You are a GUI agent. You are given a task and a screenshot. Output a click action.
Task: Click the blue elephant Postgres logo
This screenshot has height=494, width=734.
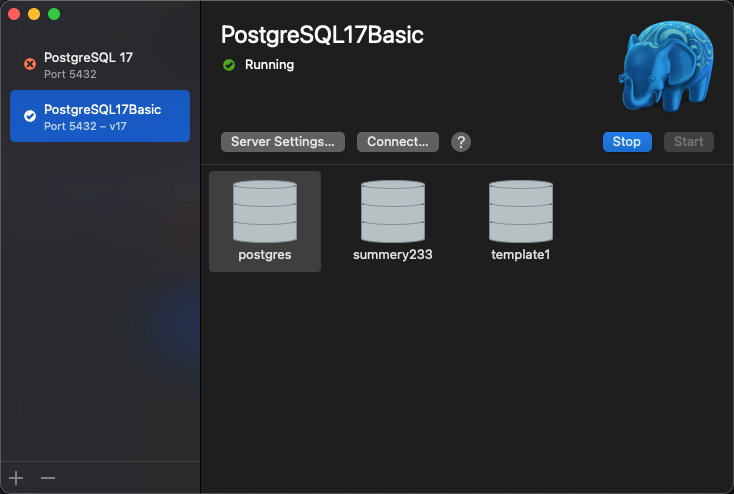[667, 66]
